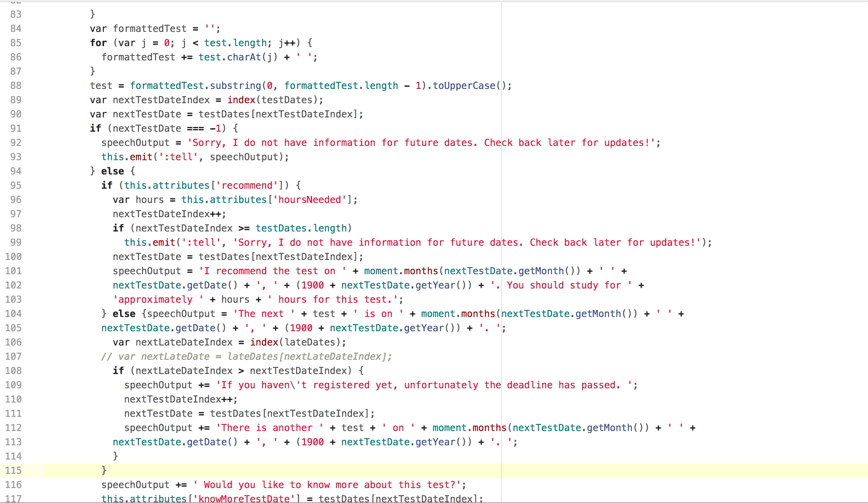Click 'index(lateDates)' function call
Image resolution: width=868 pixels, height=503 pixels.
pyautogui.click(x=297, y=342)
